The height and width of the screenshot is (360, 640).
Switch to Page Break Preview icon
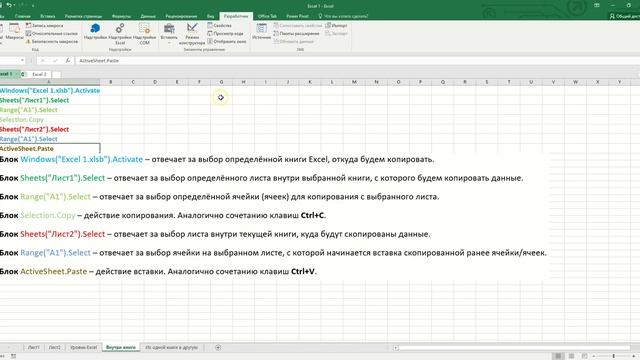pyautogui.click(x=584, y=356)
